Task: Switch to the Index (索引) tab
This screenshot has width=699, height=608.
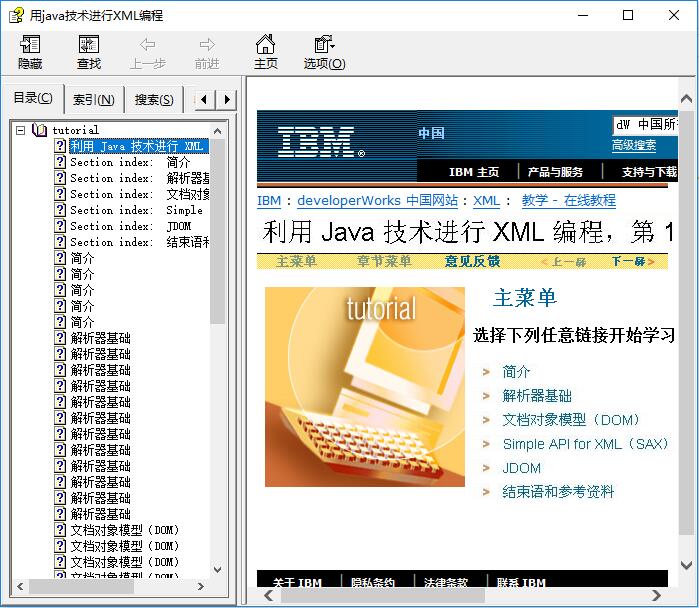Action: pos(94,99)
